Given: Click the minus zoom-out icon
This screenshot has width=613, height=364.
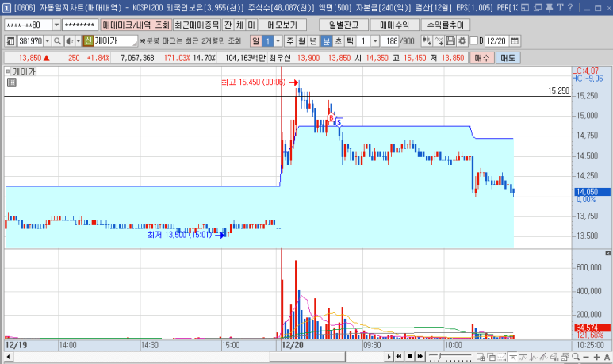Looking at the screenshot, I should pyautogui.click(x=585, y=357).
